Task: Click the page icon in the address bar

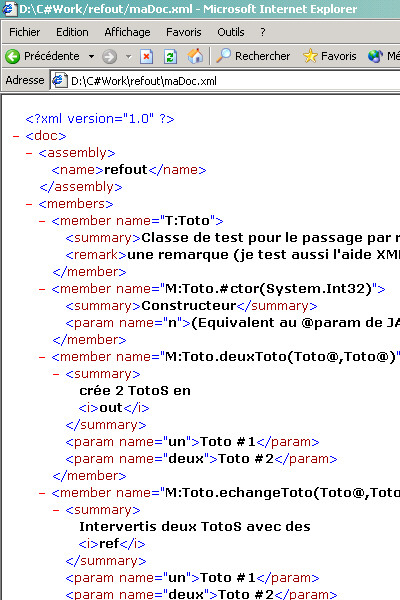Action: coord(59,80)
